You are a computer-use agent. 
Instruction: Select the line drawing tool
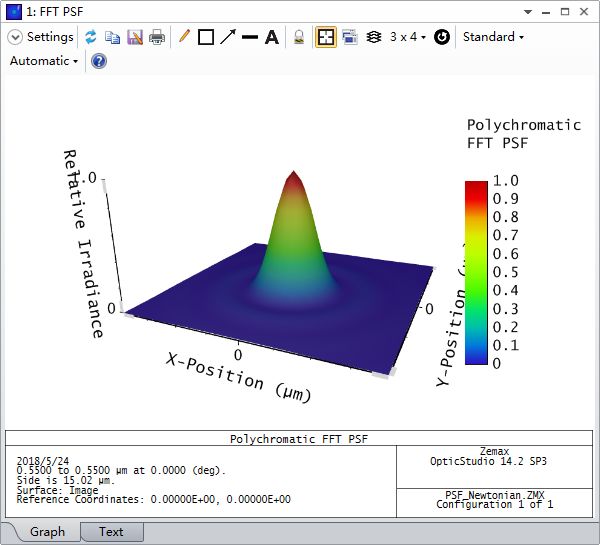[250, 37]
